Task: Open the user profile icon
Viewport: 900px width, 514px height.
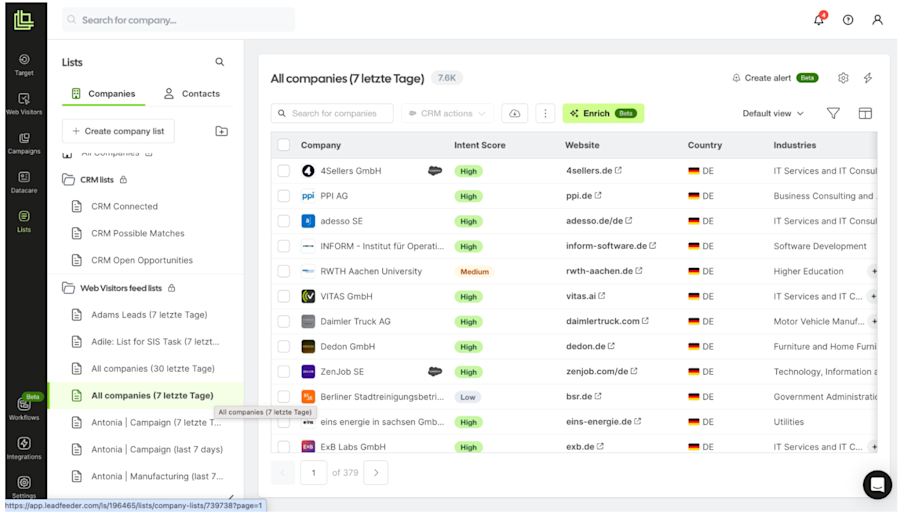Action: (878, 20)
